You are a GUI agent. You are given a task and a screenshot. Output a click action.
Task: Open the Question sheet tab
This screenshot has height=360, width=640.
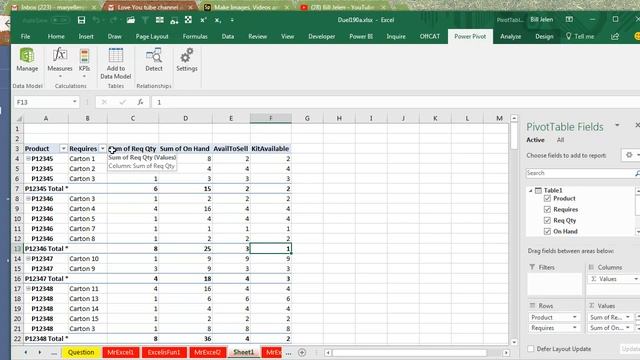pyautogui.click(x=81, y=352)
